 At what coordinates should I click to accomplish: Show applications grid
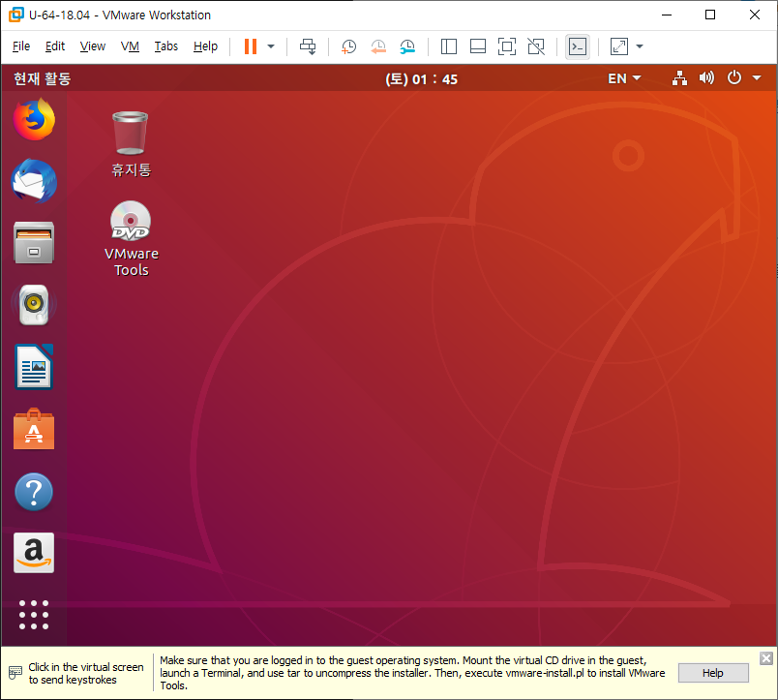[34, 615]
